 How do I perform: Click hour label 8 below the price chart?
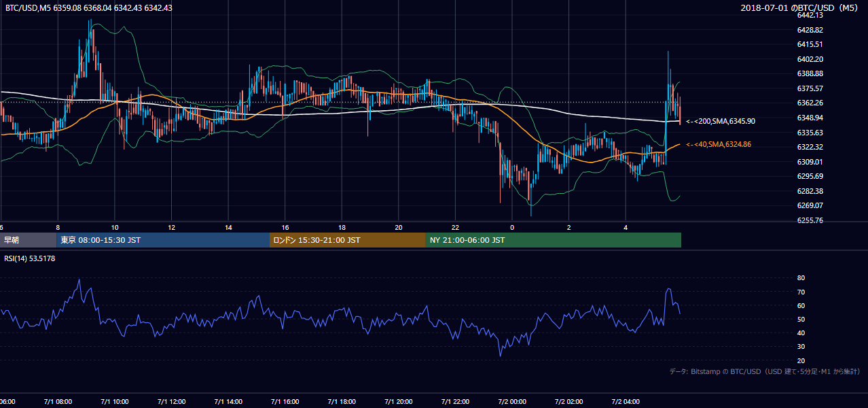pos(58,227)
